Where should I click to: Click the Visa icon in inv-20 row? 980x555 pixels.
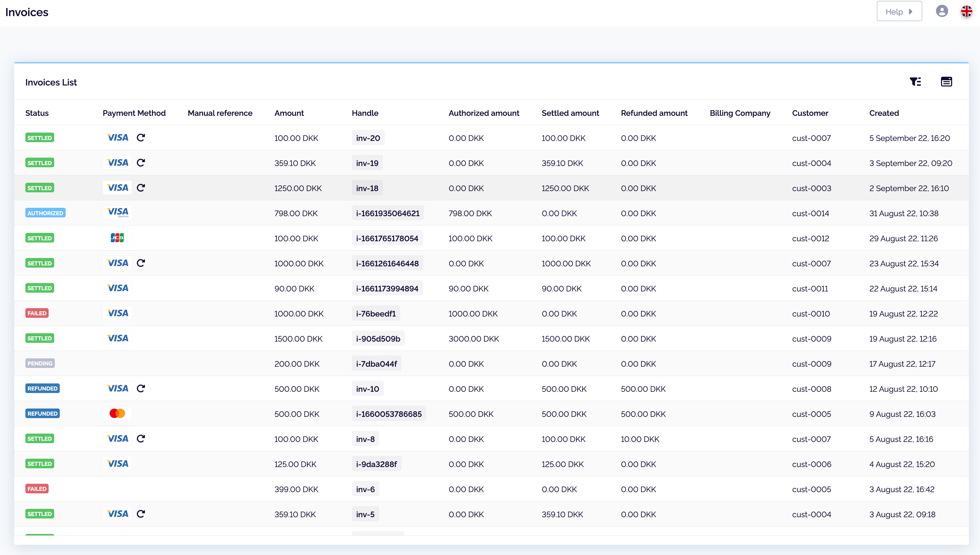(117, 138)
